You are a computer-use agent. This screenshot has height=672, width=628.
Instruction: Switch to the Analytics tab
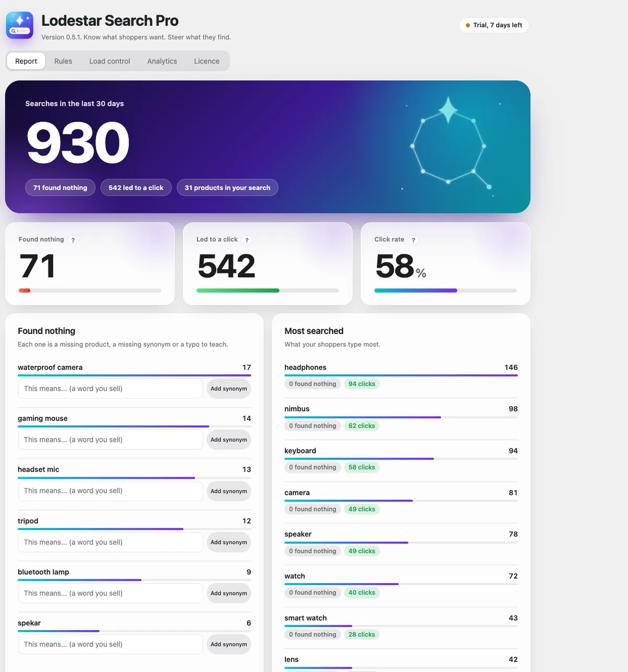pos(162,61)
